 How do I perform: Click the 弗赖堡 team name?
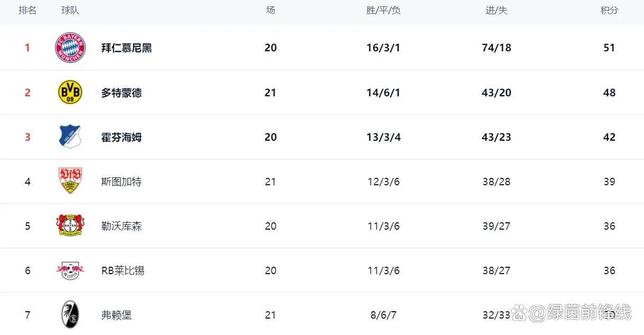116,315
